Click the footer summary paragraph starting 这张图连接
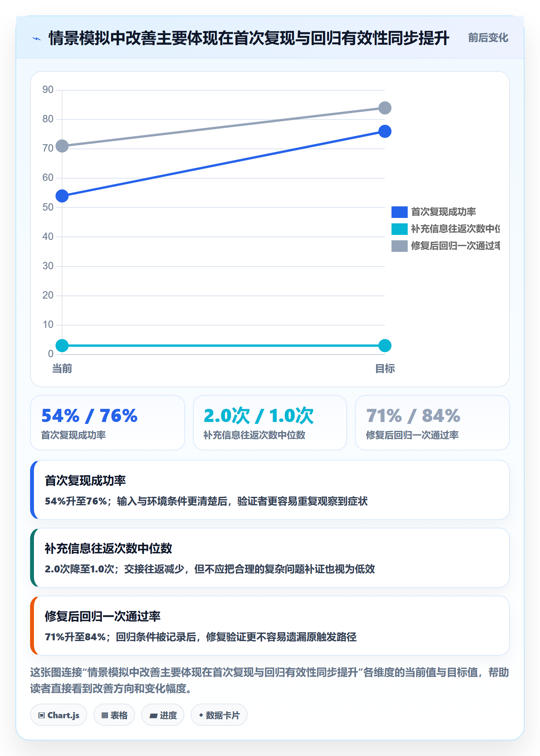 pyautogui.click(x=270, y=680)
